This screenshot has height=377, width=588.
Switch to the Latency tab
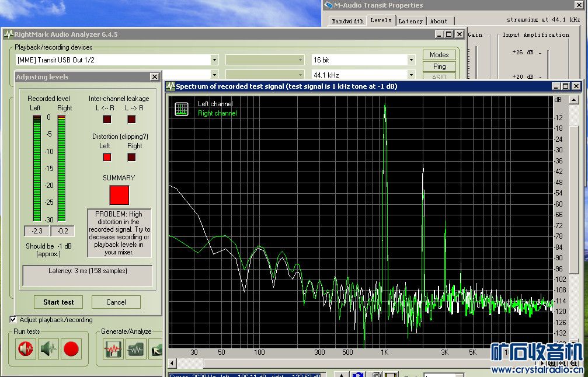[410, 21]
